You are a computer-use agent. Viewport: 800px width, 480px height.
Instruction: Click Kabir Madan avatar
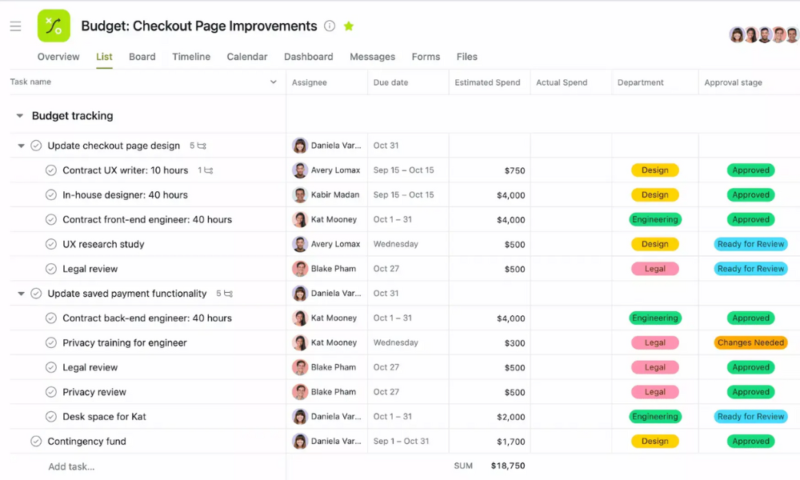pos(299,195)
